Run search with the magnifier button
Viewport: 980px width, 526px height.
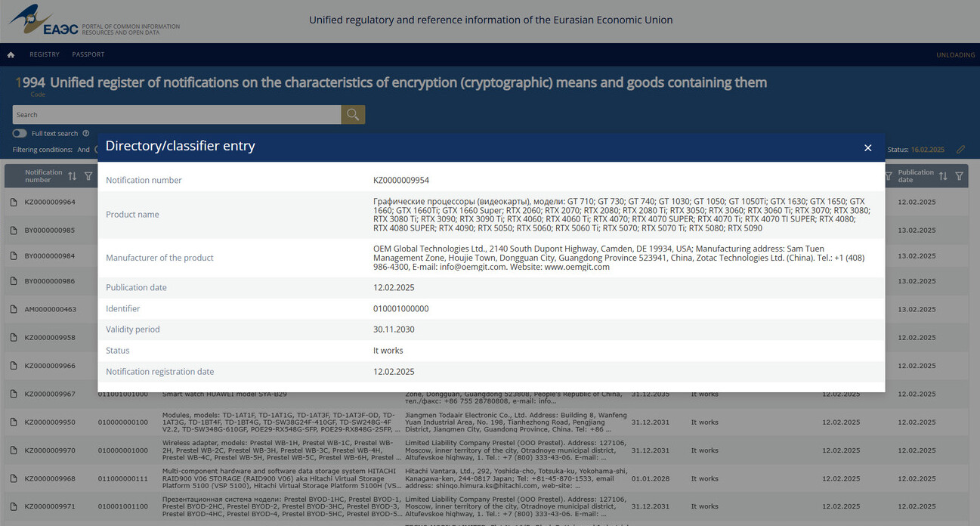pos(353,115)
